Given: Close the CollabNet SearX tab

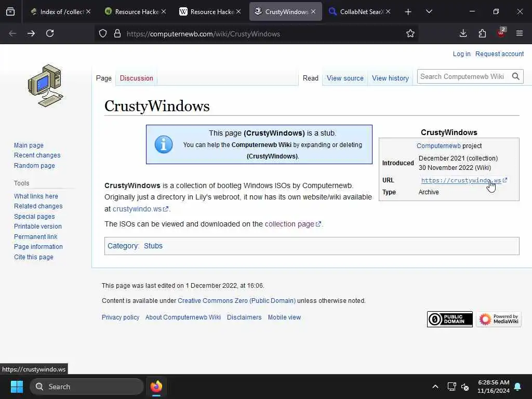Looking at the screenshot, I should click(x=388, y=11).
